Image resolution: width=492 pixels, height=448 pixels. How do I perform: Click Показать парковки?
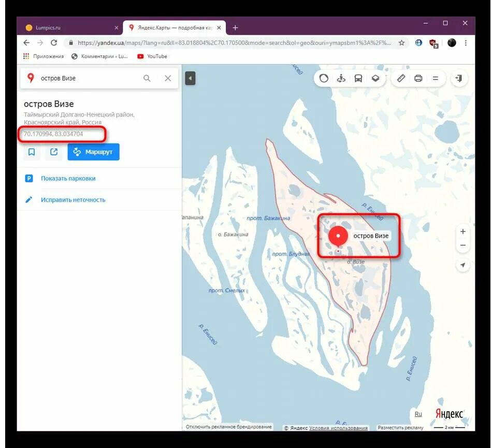coord(68,178)
